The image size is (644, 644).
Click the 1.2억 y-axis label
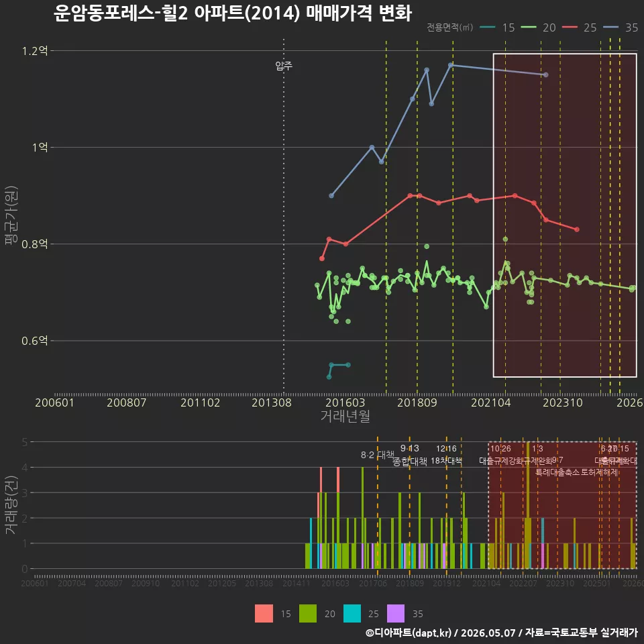click(x=34, y=51)
